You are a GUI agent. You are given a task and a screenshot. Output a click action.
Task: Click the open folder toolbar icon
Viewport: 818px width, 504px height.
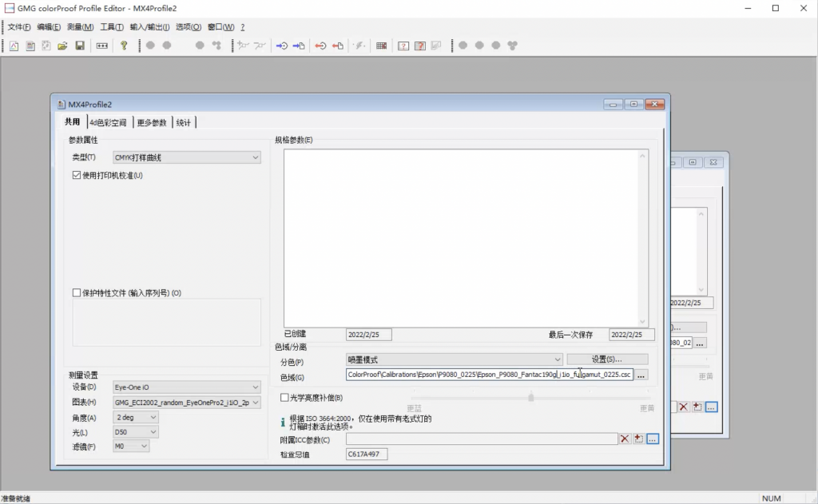62,46
